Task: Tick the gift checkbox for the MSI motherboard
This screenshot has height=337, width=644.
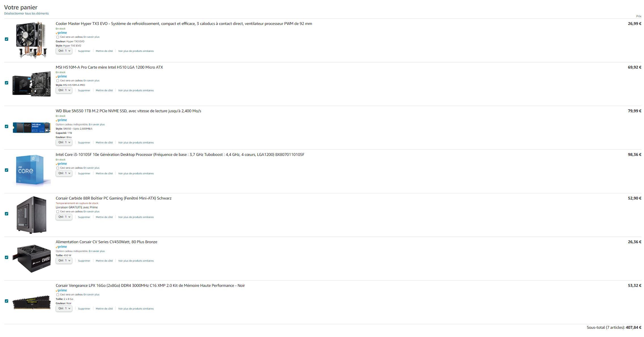Action: pyautogui.click(x=58, y=81)
